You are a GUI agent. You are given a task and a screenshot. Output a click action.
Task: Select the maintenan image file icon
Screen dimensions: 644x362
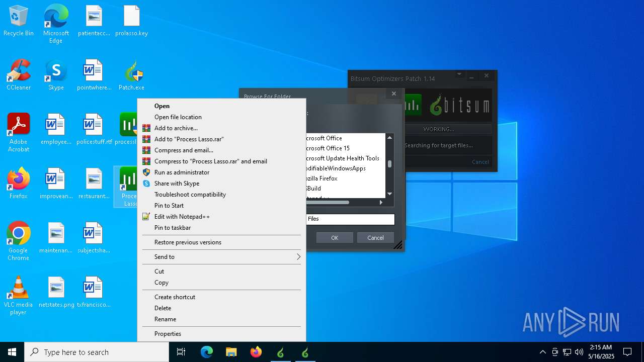click(x=56, y=238)
